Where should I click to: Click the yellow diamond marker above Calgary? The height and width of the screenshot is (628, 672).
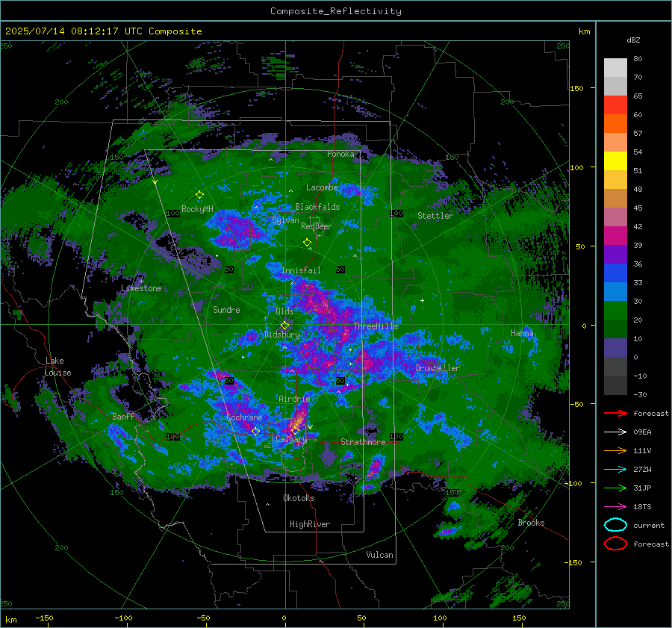click(295, 430)
